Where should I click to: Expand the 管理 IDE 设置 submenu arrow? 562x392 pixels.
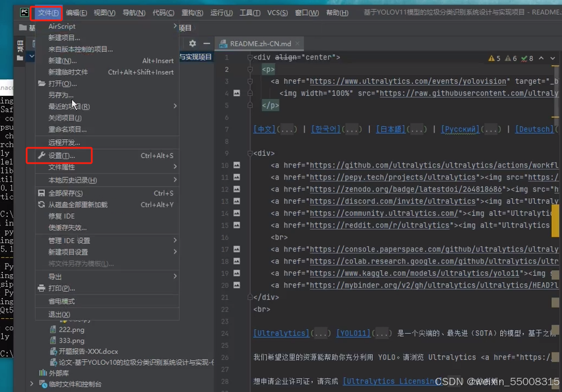pyautogui.click(x=175, y=240)
